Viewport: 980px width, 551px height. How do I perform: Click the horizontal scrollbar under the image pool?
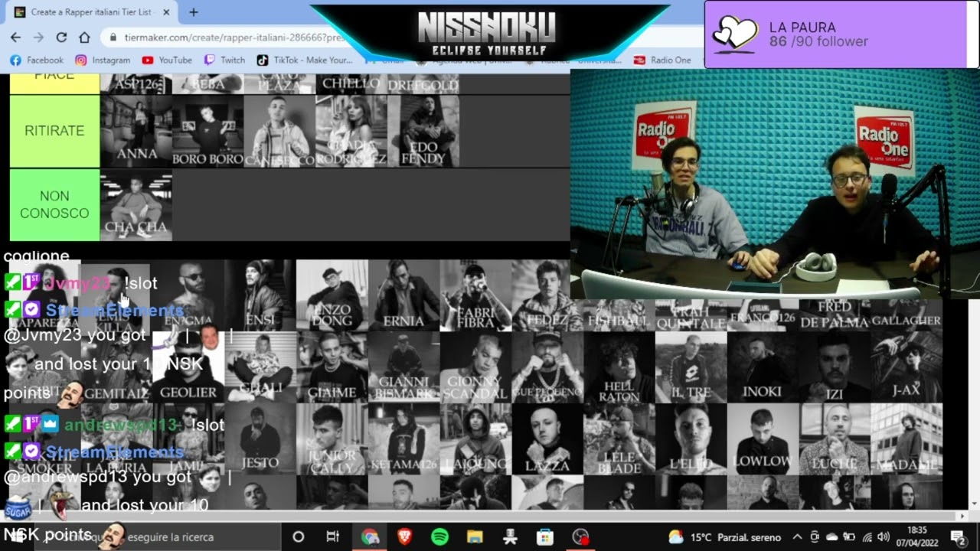click(484, 517)
